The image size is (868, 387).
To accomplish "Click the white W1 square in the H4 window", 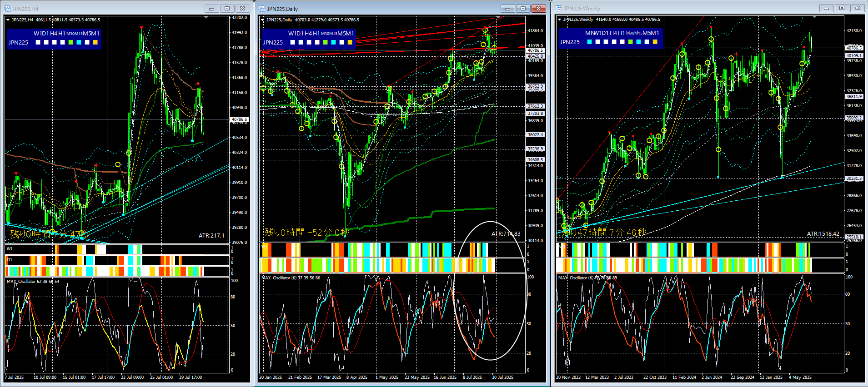I will (x=38, y=42).
